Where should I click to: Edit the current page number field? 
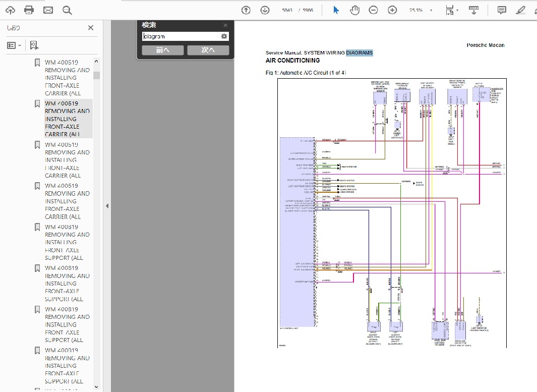(287, 10)
